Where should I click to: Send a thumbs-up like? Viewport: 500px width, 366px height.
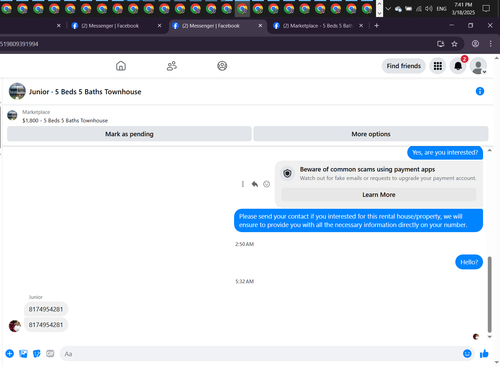coord(484,354)
